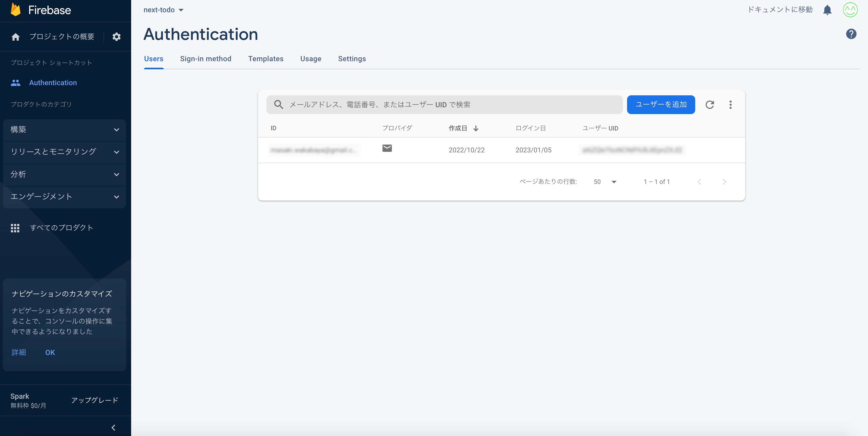The height and width of the screenshot is (436, 868).
Task: Open すべてのプロダクト grid icon
Action: 15,228
